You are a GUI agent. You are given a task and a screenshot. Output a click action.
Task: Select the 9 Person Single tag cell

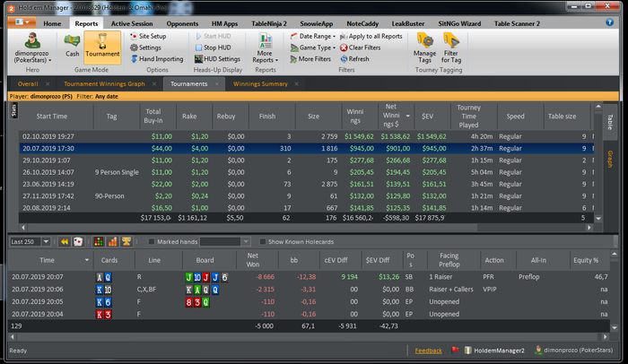coord(117,172)
